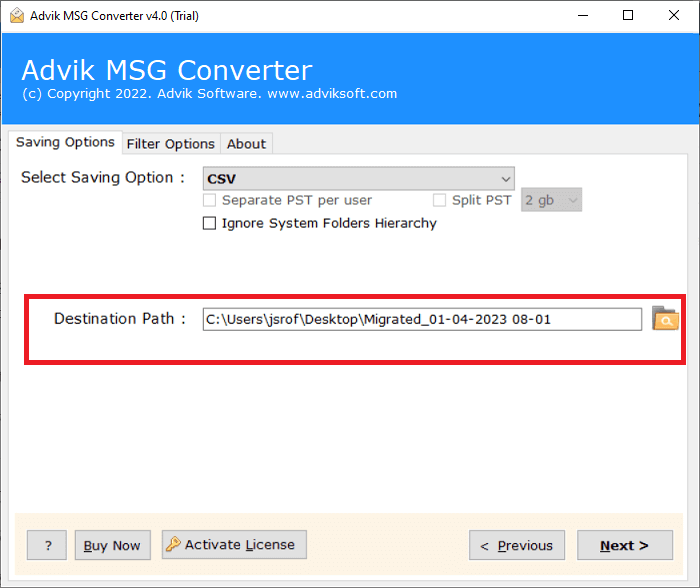Click the browse folder icon beside Destination Path
Viewport: 700px width, 588px height.
coord(665,318)
